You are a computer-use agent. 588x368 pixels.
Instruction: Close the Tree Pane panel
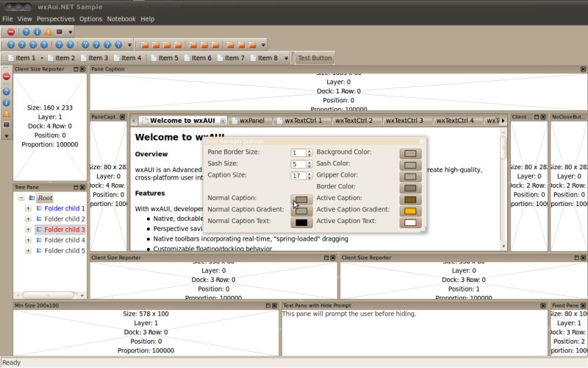pos(82,188)
